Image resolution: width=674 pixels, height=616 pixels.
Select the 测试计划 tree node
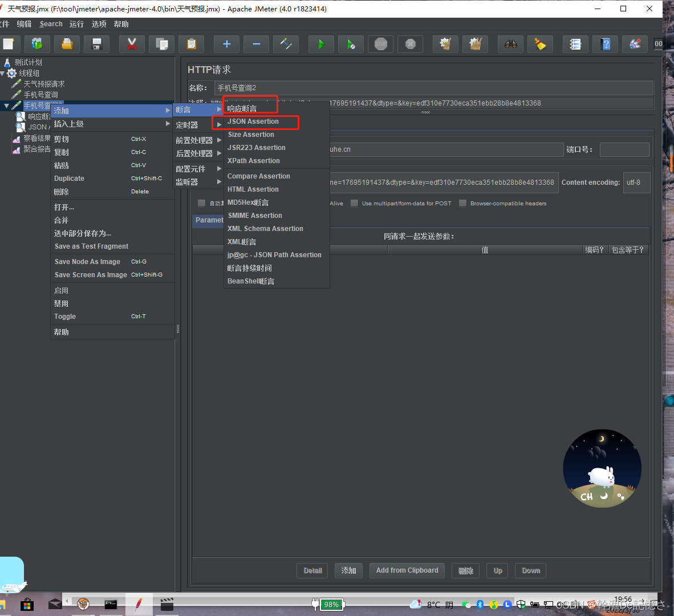coord(28,62)
